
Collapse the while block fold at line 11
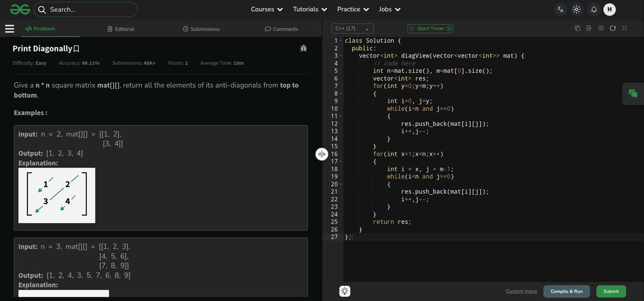tap(341, 116)
